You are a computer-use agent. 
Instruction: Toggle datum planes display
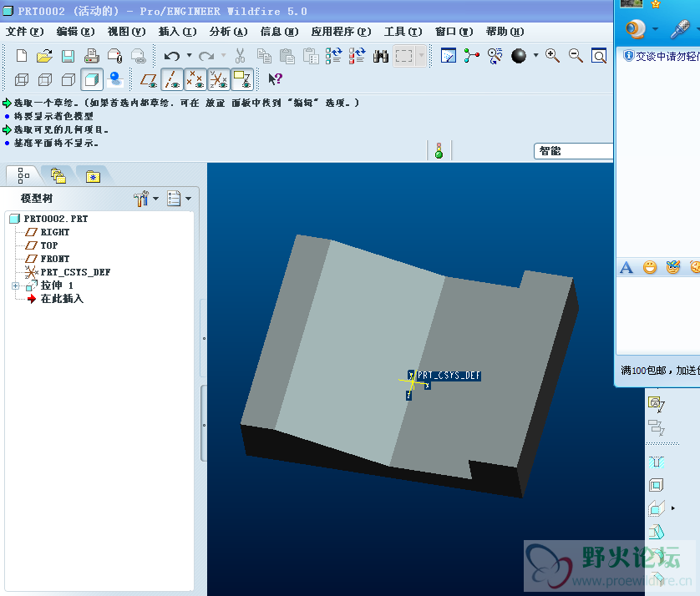[149, 79]
